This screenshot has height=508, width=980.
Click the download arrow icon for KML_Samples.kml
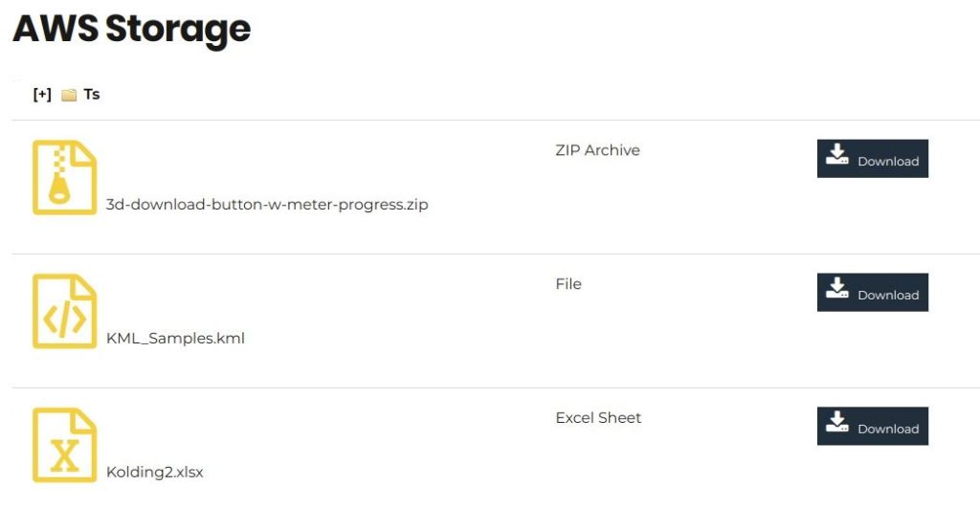coord(836,288)
